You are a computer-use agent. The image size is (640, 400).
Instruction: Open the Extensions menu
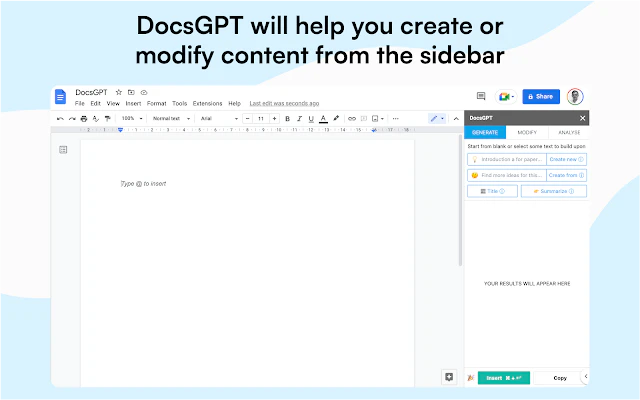[207, 104]
